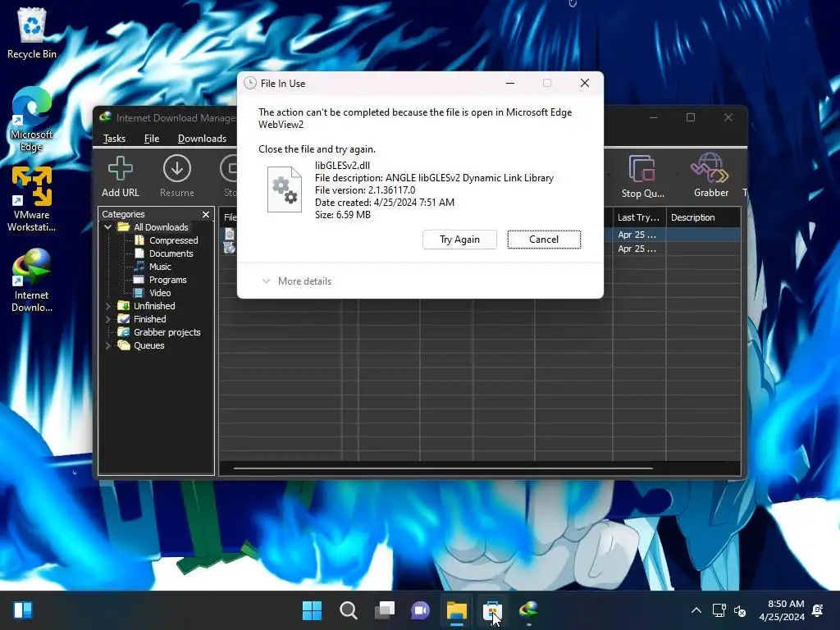Screen dimensions: 840x630
Task: Open VMware Workstation desktop shortcut
Action: pos(32,199)
